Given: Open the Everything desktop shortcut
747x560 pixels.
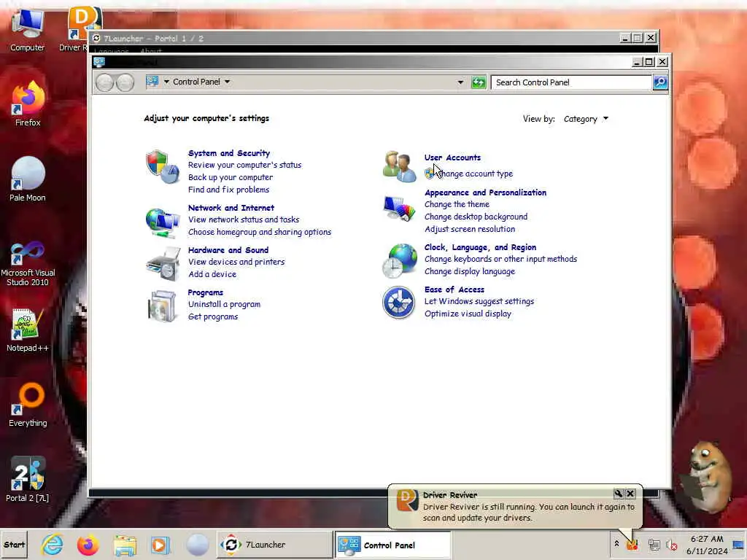Looking at the screenshot, I should tap(28, 405).
